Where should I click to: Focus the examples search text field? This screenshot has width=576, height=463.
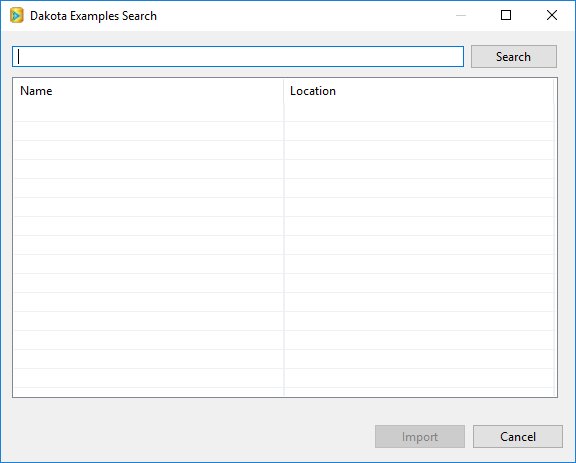238,57
